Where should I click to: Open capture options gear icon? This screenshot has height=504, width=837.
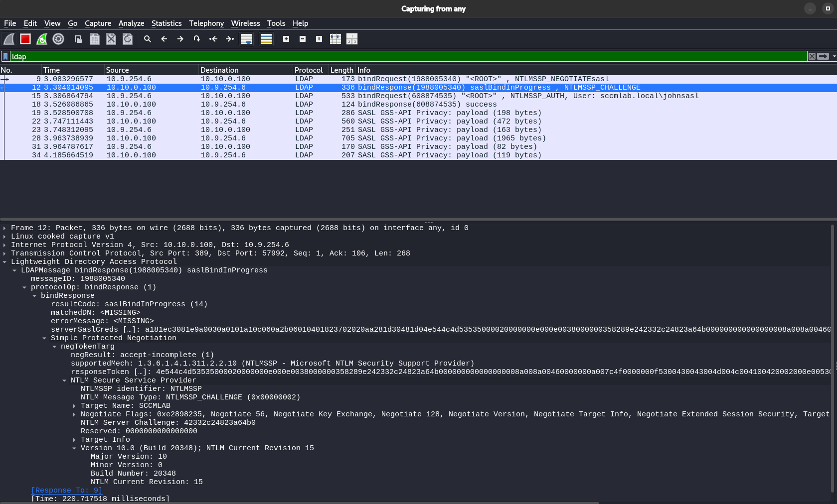[58, 39]
